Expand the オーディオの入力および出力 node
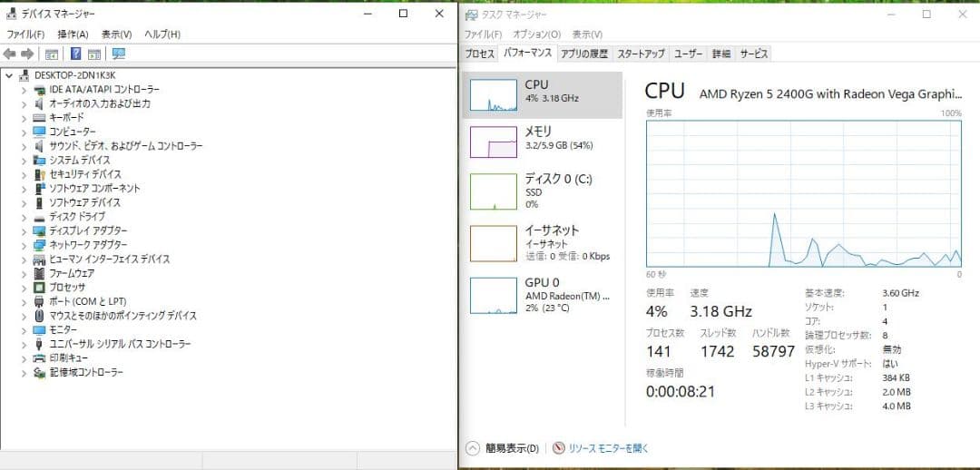Image resolution: width=980 pixels, height=470 pixels. [x=24, y=103]
